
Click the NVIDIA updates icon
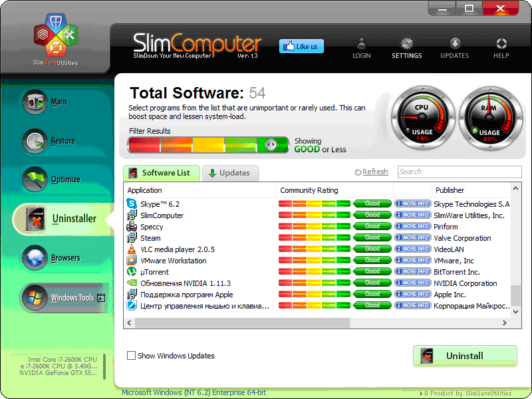[x=131, y=283]
